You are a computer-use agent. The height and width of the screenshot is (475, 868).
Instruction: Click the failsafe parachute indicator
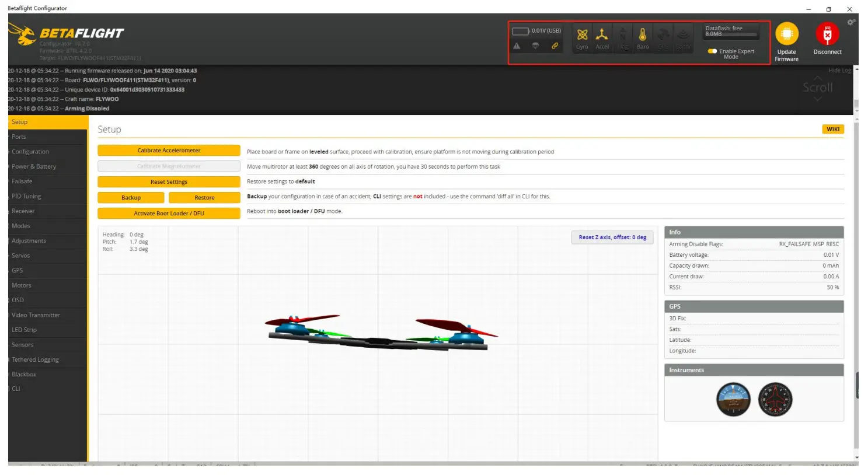click(536, 45)
